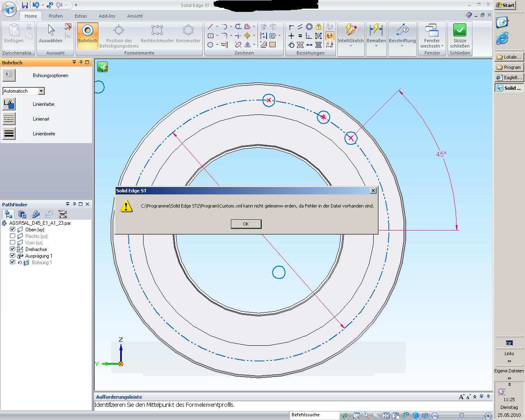Screen dimensions: 525x420
Task: Toggle the Ausprägung 1 checkbox
Action: pos(12,256)
